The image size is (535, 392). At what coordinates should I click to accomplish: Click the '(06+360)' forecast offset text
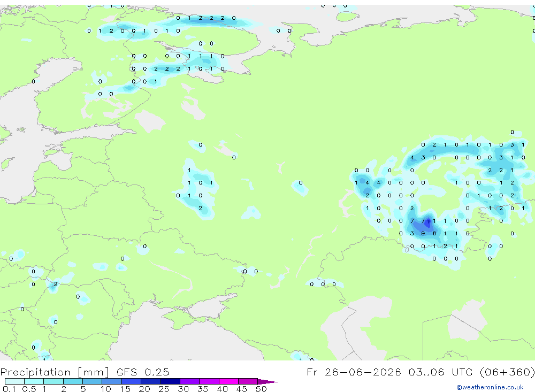coord(507,372)
